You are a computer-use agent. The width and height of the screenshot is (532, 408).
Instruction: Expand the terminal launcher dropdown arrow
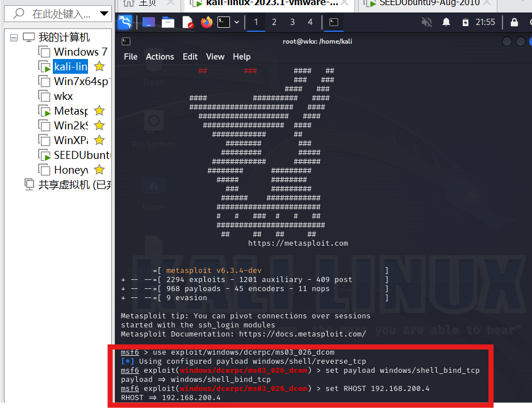[x=237, y=22]
